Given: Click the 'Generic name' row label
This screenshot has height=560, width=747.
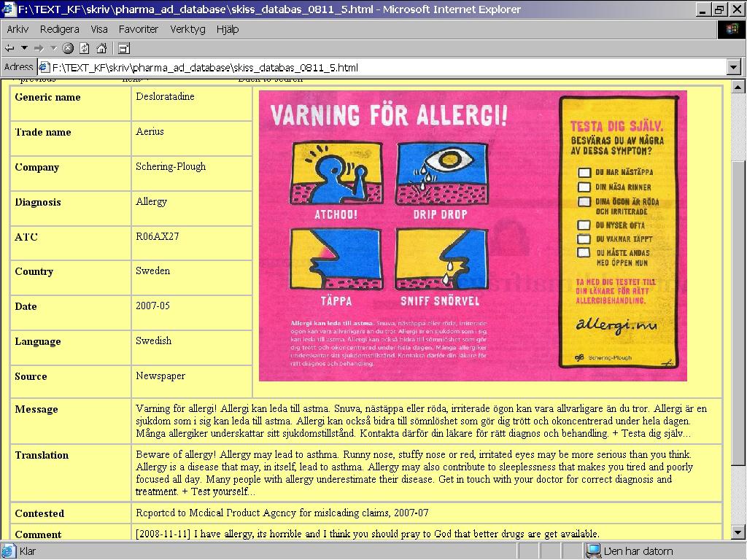Looking at the screenshot, I should click(x=47, y=97).
